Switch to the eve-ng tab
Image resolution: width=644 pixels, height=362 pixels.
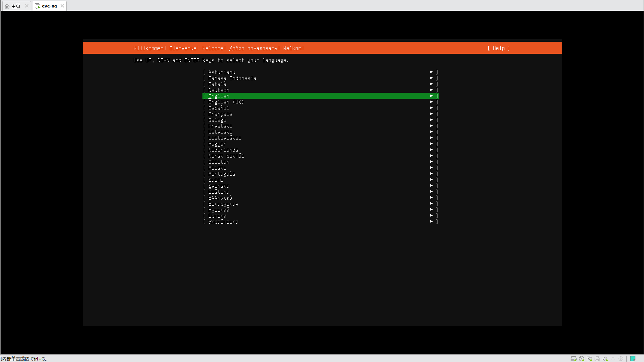[49, 6]
